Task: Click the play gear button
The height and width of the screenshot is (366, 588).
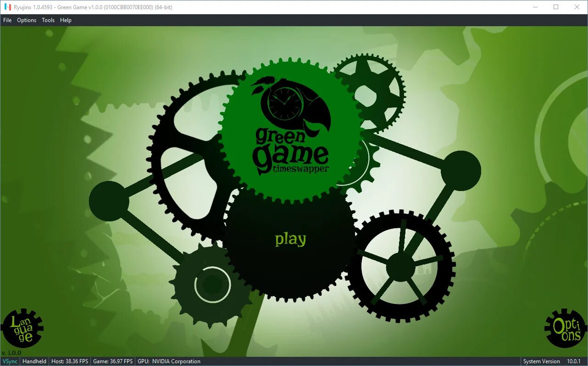Action: 290,239
